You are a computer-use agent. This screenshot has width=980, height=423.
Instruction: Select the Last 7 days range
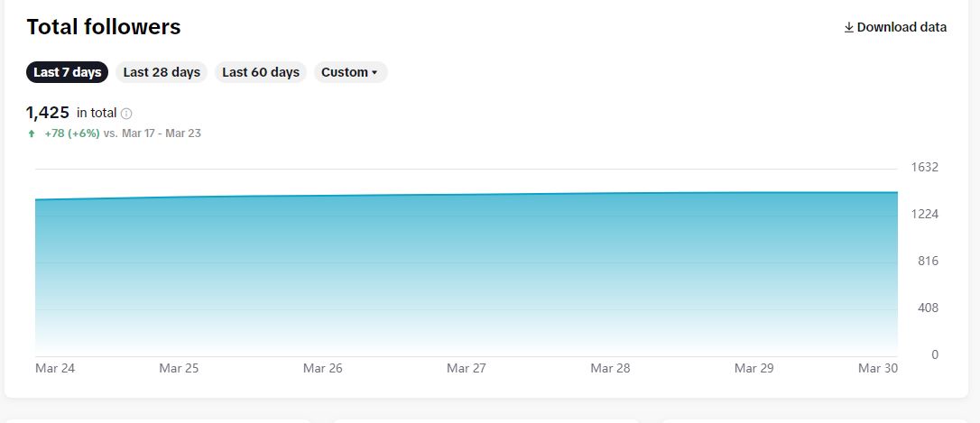click(68, 72)
